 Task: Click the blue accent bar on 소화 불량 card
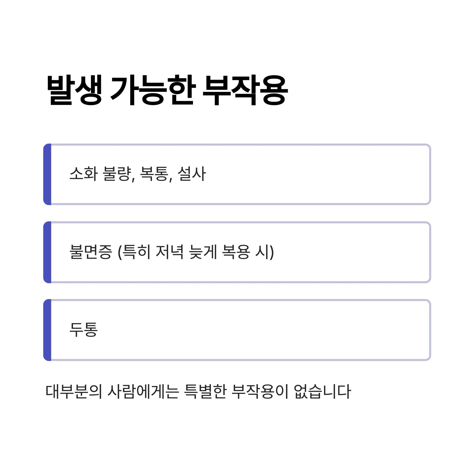point(47,174)
